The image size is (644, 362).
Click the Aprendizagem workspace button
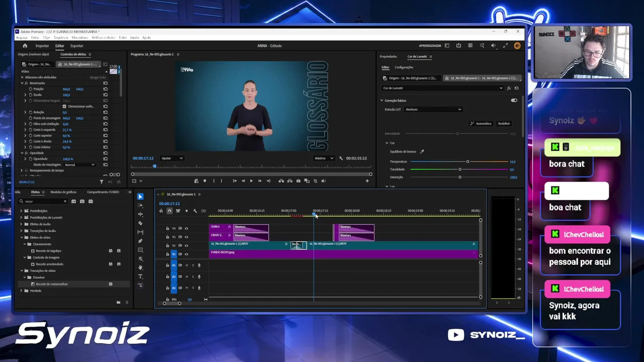tap(430, 46)
